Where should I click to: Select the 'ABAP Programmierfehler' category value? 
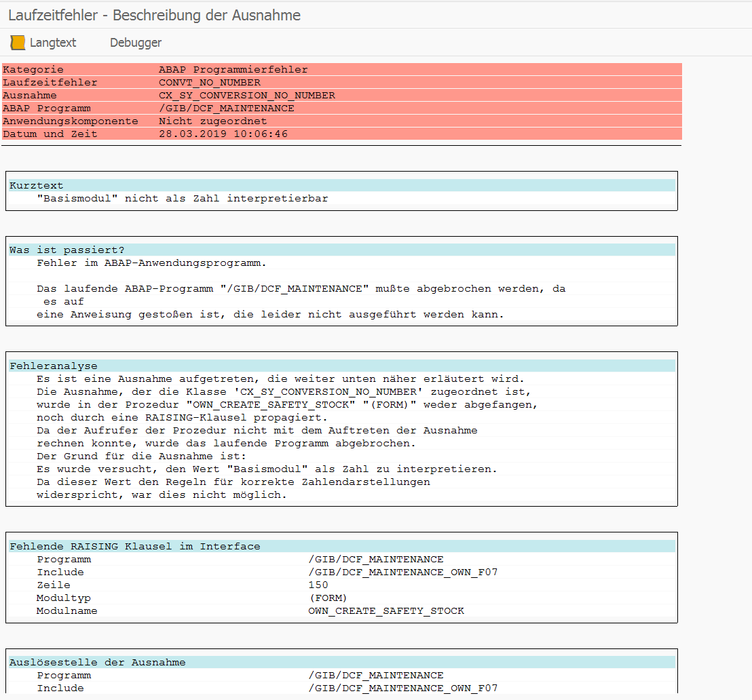233,69
